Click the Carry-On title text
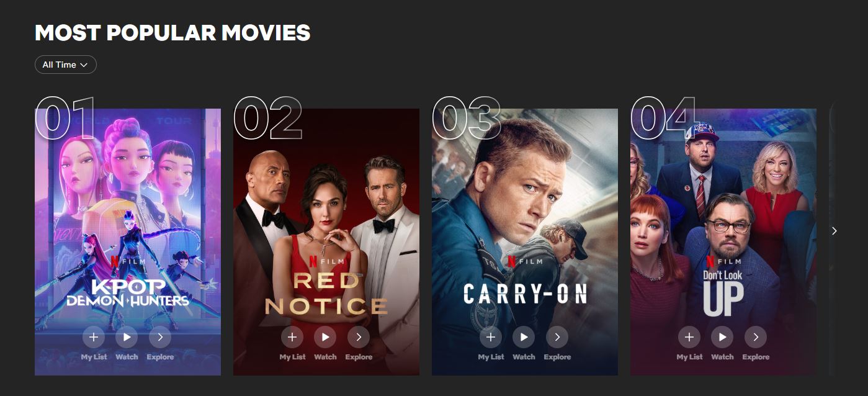 525,295
